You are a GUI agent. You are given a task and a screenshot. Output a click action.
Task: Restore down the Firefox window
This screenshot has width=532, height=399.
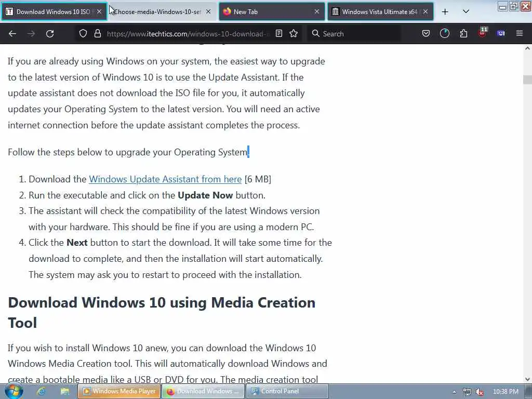pyautogui.click(x=514, y=6)
